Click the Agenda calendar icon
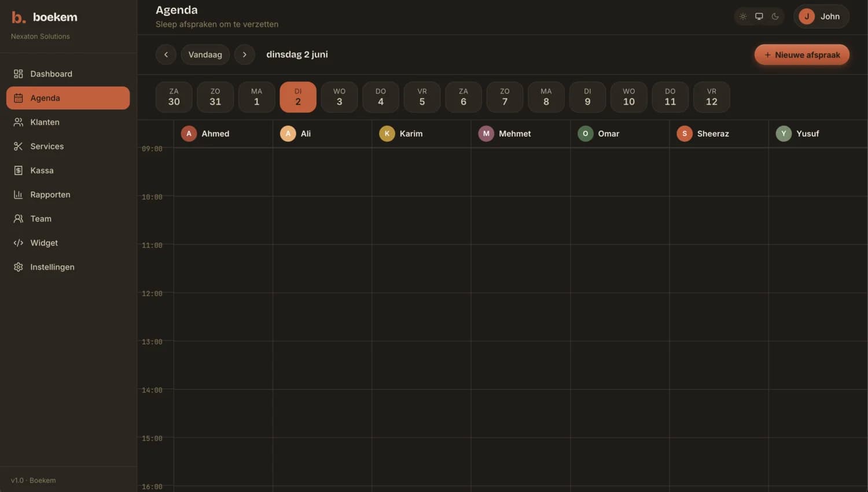Viewport: 868px width, 492px height. point(19,98)
